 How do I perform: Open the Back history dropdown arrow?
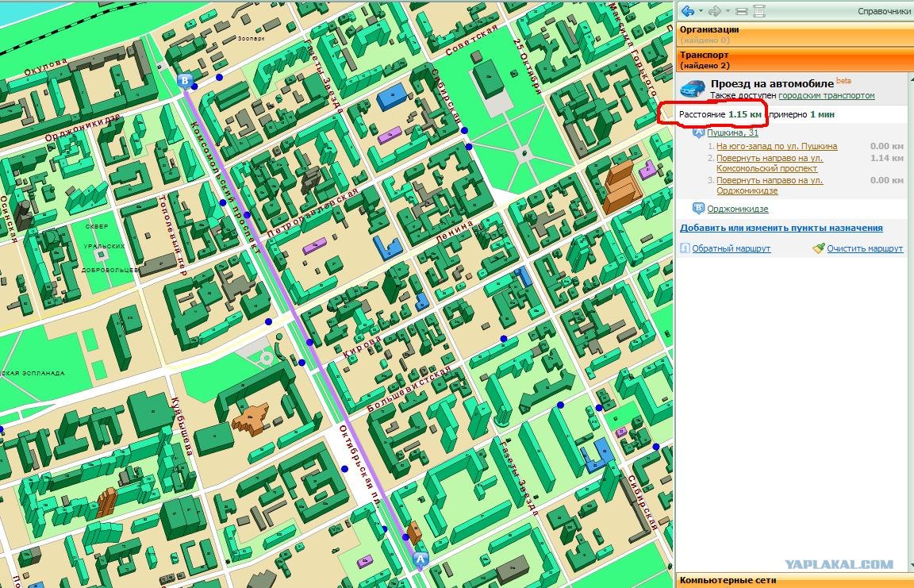(x=701, y=11)
